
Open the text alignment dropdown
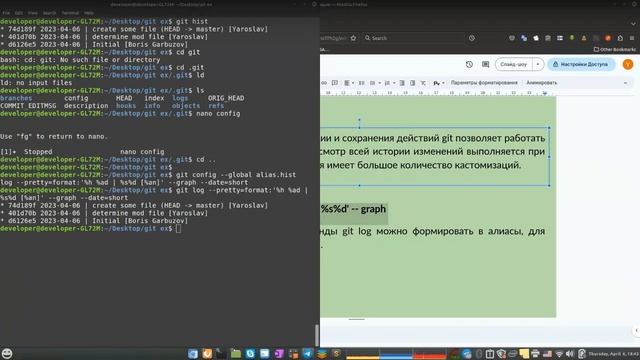[349, 83]
